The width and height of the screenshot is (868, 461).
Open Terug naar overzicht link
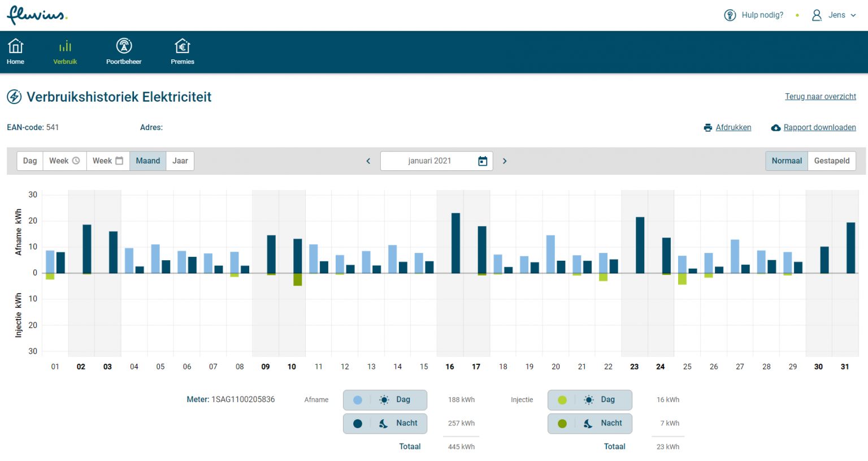click(x=820, y=96)
